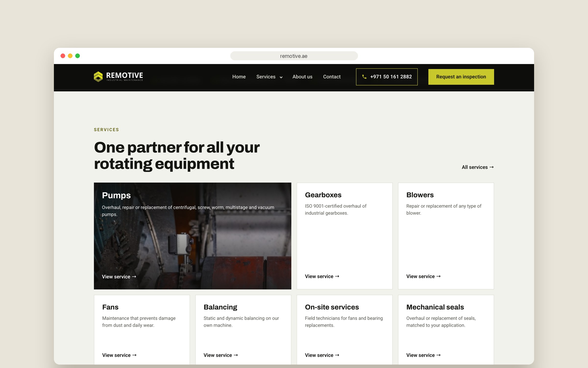Click the Gearboxes card heading

323,195
